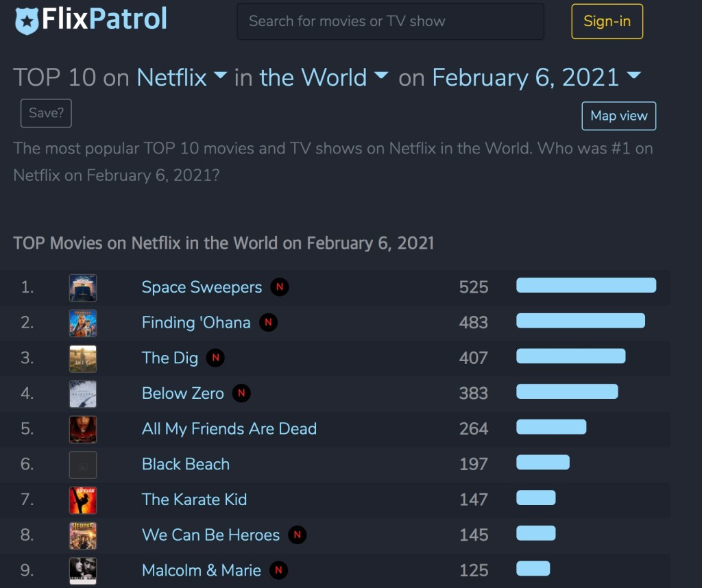Click the Space Sweepers poster thumbnail
The height and width of the screenshot is (588, 702).
pos(83,287)
